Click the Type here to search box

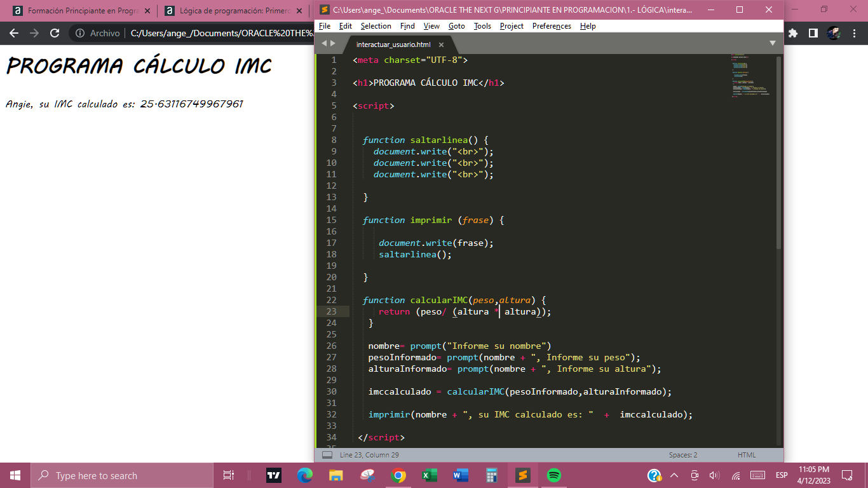point(122,475)
